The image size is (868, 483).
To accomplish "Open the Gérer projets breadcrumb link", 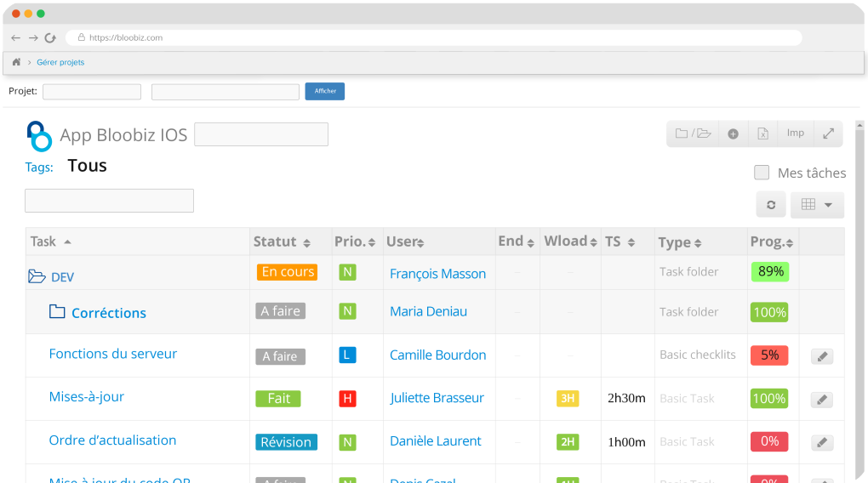I will [60, 62].
